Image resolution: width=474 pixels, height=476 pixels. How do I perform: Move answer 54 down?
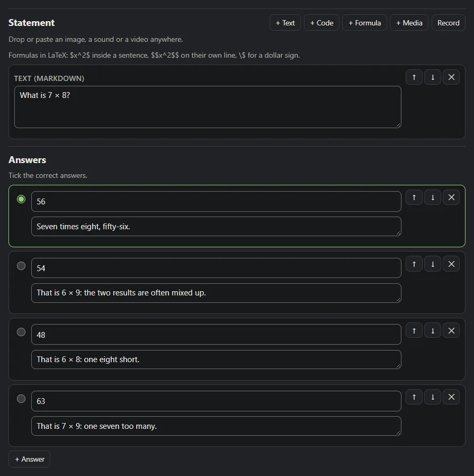[433, 264]
